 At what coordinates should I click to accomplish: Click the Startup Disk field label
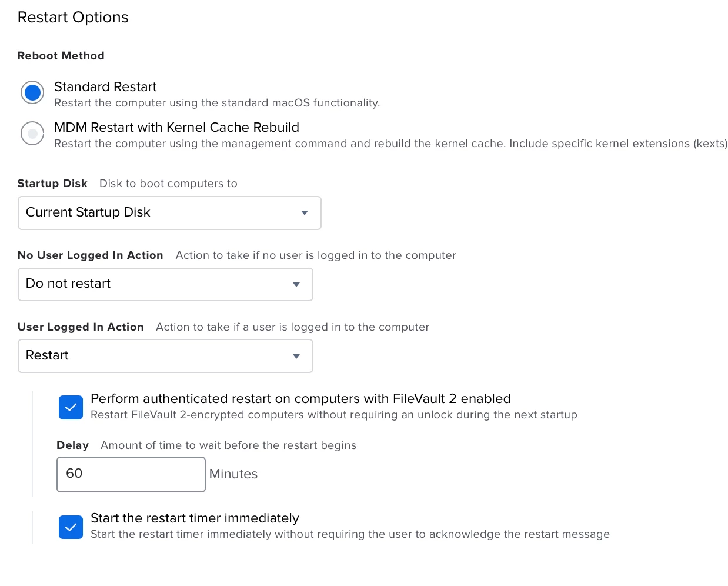click(x=52, y=184)
